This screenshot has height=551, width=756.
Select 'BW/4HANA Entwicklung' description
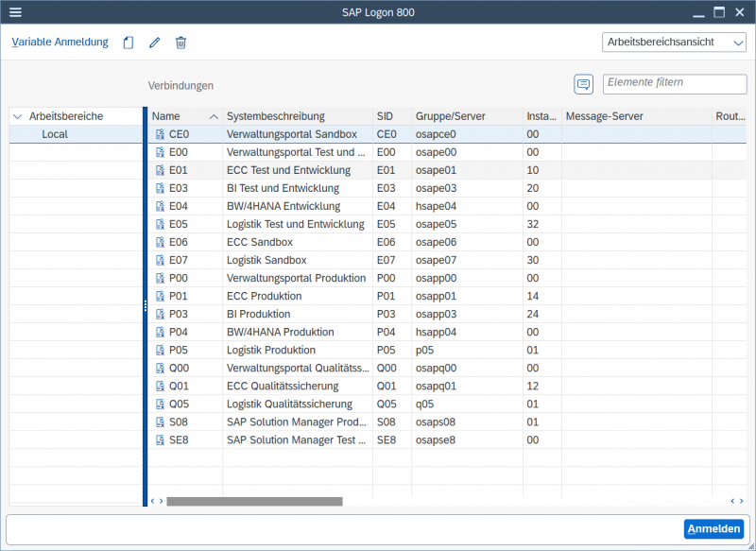click(283, 206)
